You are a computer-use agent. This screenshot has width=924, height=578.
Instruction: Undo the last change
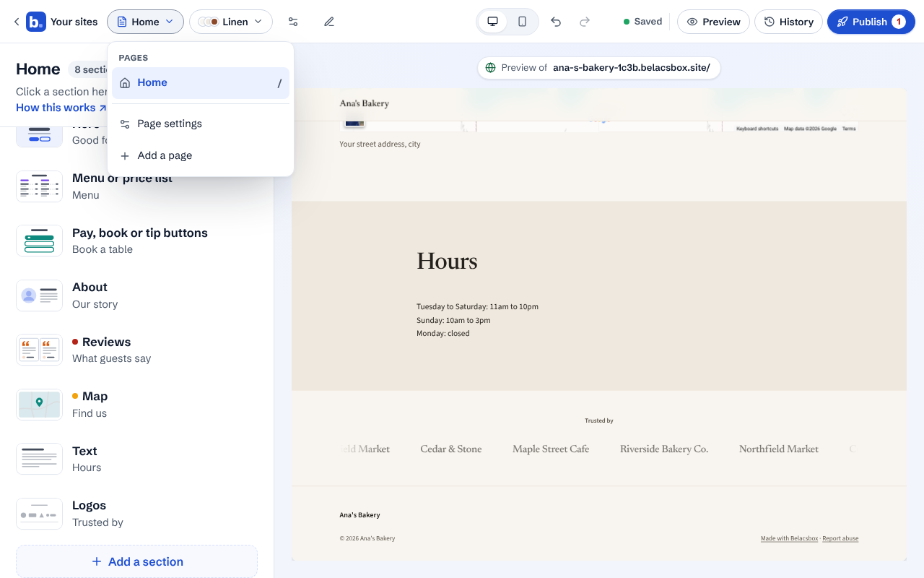tap(556, 22)
